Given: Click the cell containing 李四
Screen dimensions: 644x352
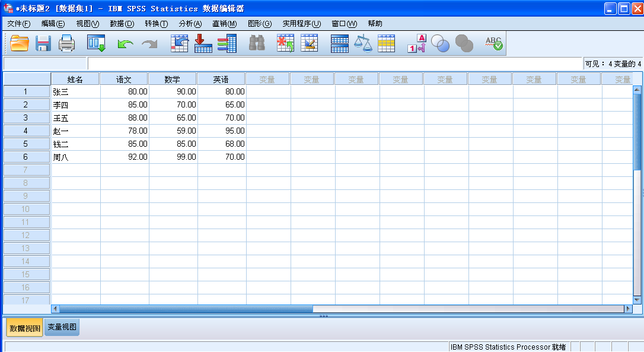Looking at the screenshot, I should [x=75, y=105].
